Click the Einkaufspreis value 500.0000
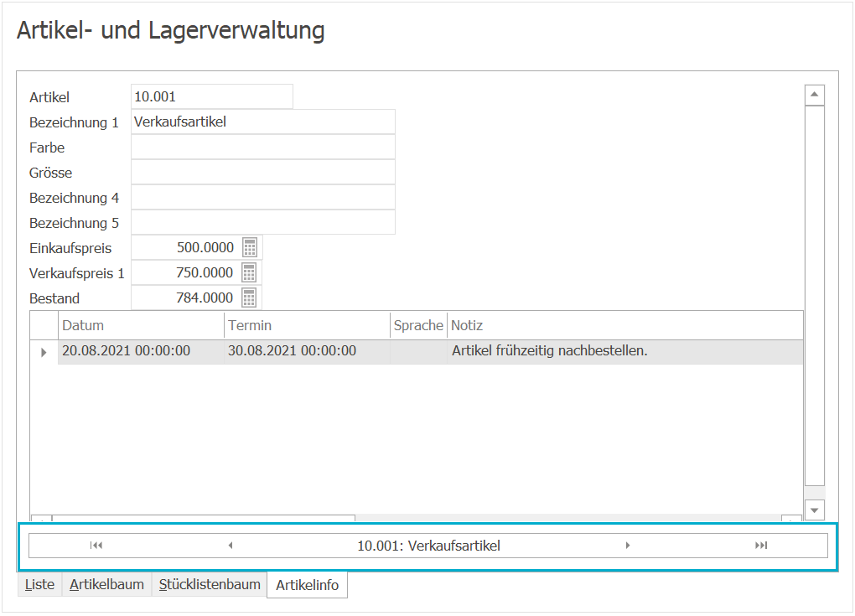The width and height of the screenshot is (855, 616). click(205, 247)
